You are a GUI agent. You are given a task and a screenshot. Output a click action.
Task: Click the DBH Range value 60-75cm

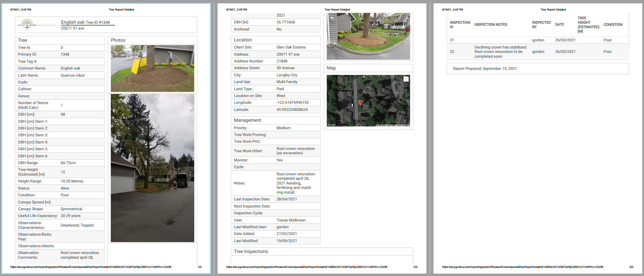coord(68,163)
